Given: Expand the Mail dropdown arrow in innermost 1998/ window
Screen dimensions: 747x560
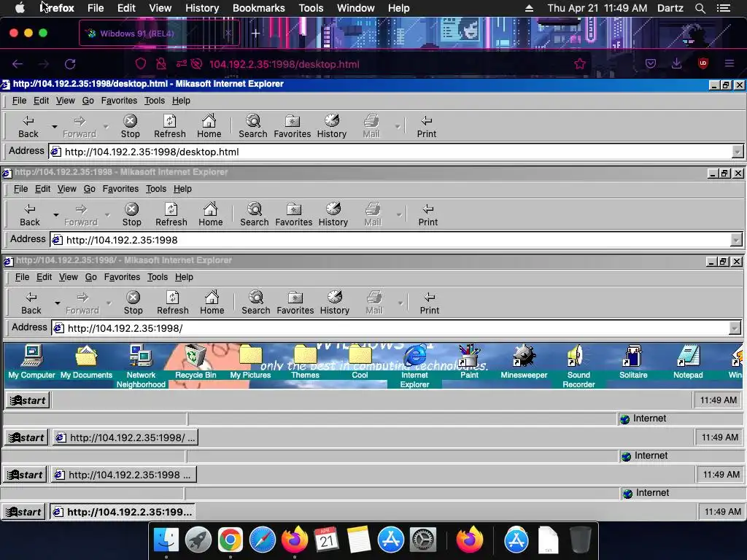Looking at the screenshot, I should (400, 303).
